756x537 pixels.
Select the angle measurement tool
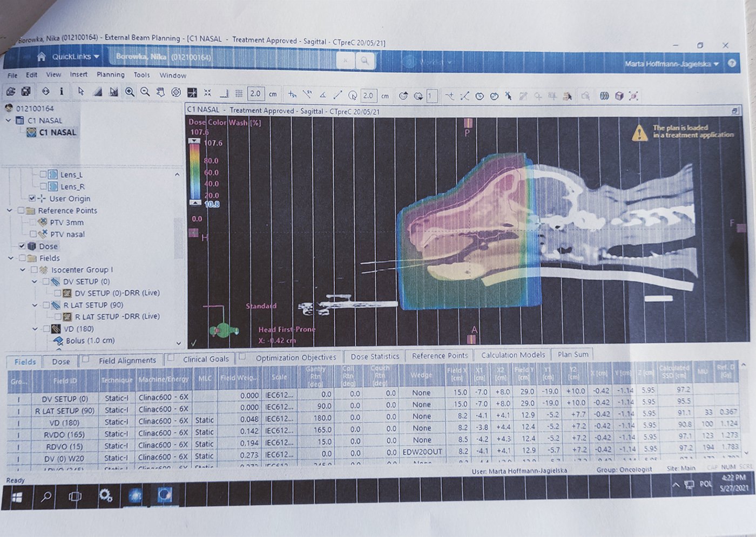(x=322, y=94)
